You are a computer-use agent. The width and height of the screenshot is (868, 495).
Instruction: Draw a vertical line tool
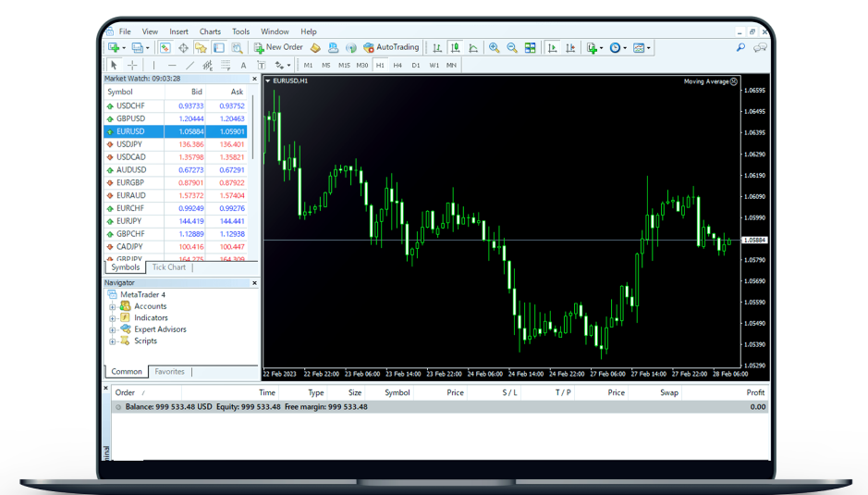153,66
